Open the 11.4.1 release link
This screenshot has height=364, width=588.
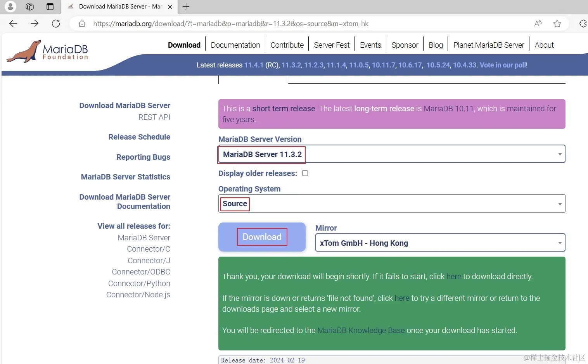(x=254, y=65)
